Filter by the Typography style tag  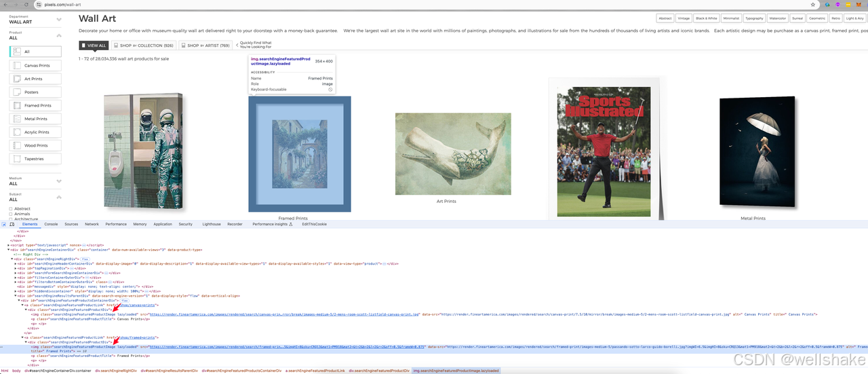754,18
